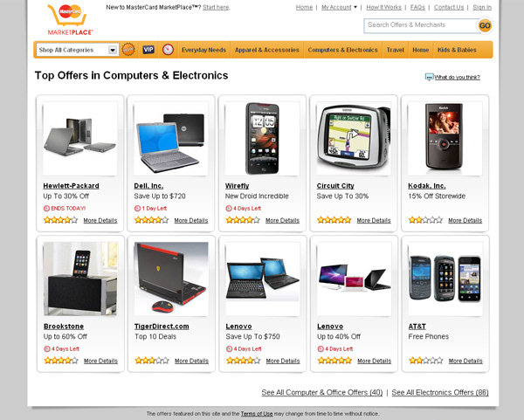Viewport: 524px width, 420px height.
Task: Click the orange GO search button
Action: click(x=485, y=25)
